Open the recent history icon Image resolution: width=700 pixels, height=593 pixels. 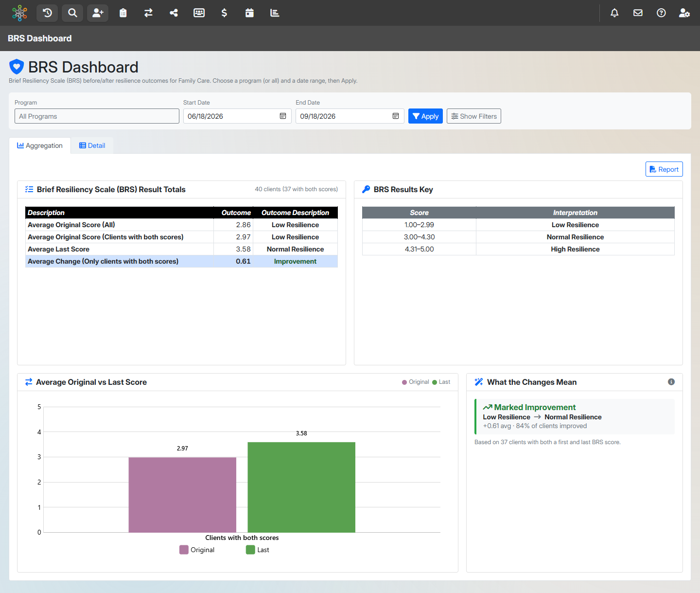point(47,13)
